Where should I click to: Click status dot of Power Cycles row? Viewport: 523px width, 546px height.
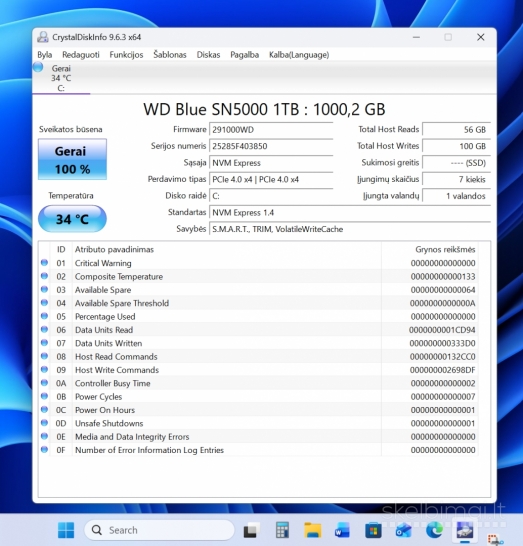click(44, 396)
